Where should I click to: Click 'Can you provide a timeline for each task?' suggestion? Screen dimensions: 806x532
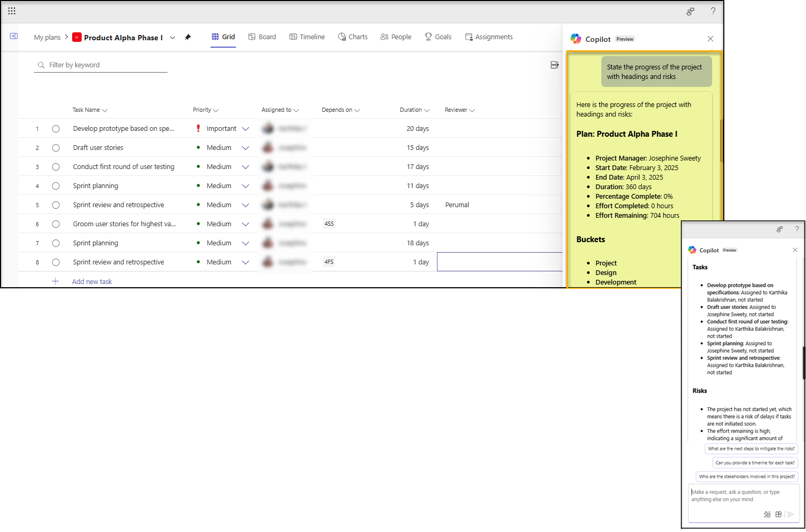755,463
